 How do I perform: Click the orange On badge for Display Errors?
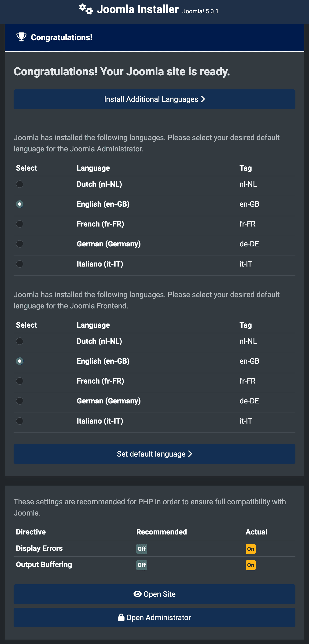(x=250, y=549)
